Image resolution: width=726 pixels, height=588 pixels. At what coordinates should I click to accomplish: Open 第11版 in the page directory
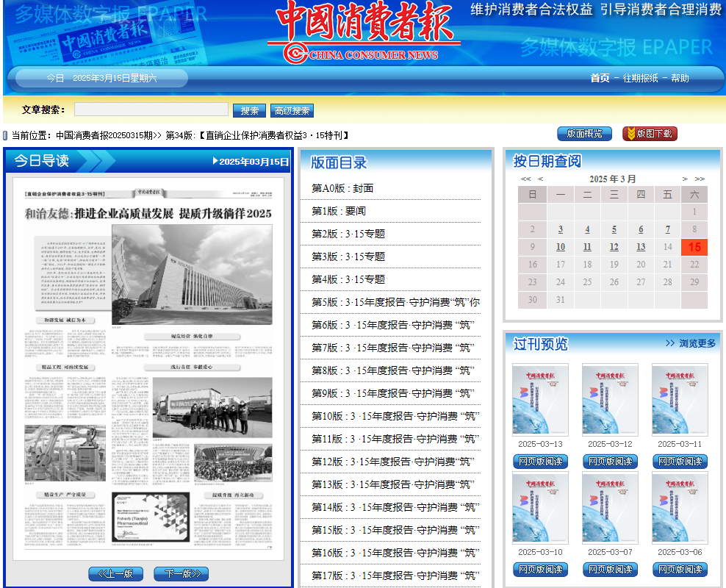[x=396, y=439]
